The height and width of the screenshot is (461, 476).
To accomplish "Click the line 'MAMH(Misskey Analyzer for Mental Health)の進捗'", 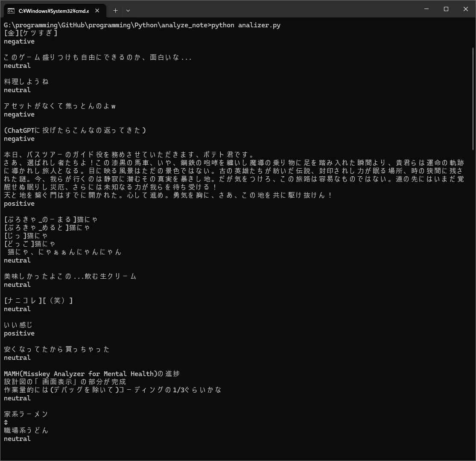I will 92,373.
